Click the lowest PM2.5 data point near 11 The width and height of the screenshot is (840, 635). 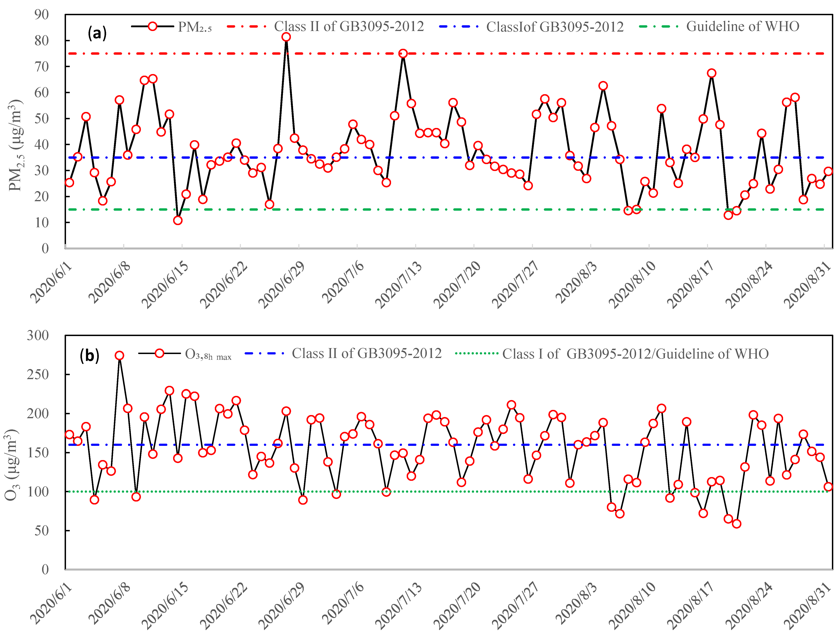coord(178,221)
